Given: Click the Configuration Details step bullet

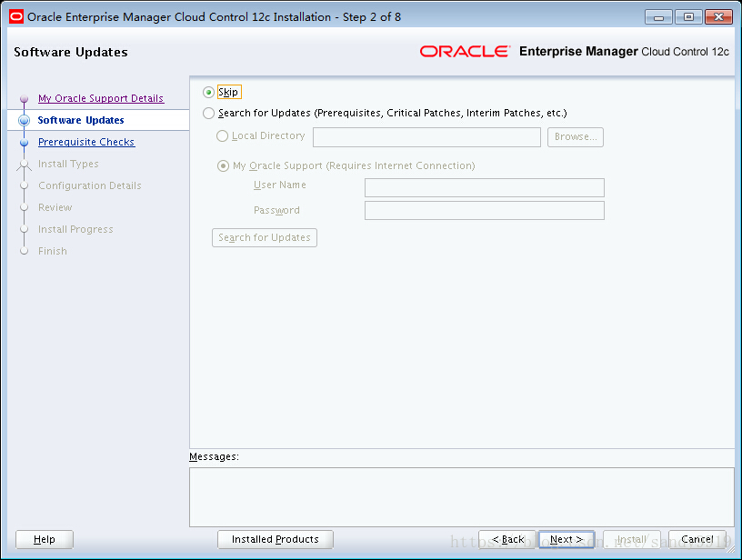Looking at the screenshot, I should point(25,185).
